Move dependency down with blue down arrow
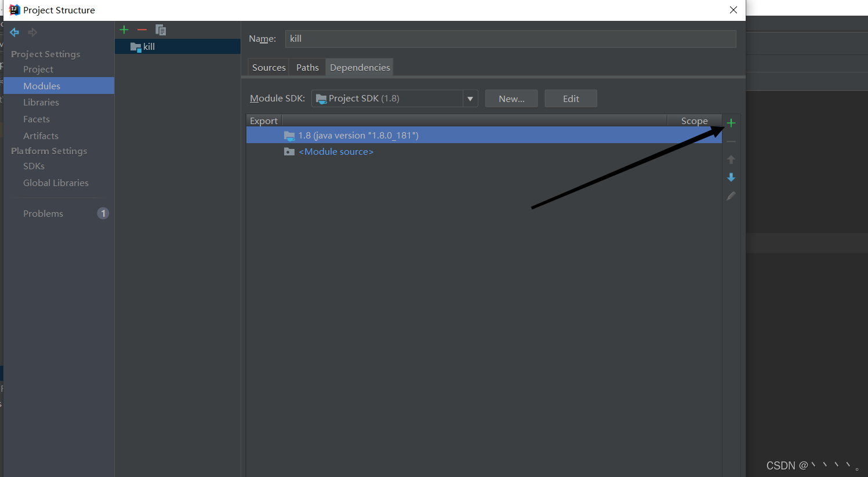The width and height of the screenshot is (868, 477). 731,177
